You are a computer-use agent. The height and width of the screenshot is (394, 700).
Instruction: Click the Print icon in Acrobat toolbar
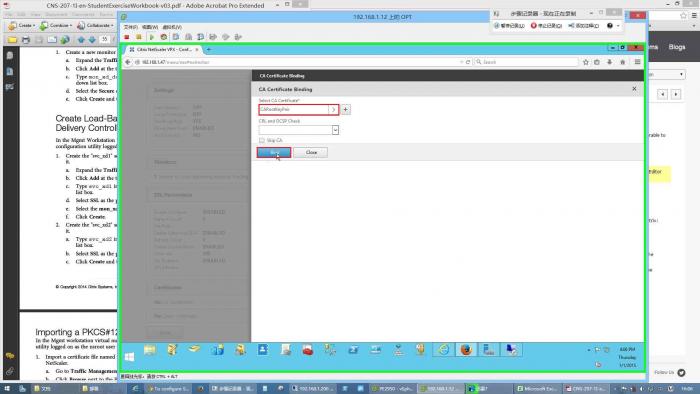(26, 40)
